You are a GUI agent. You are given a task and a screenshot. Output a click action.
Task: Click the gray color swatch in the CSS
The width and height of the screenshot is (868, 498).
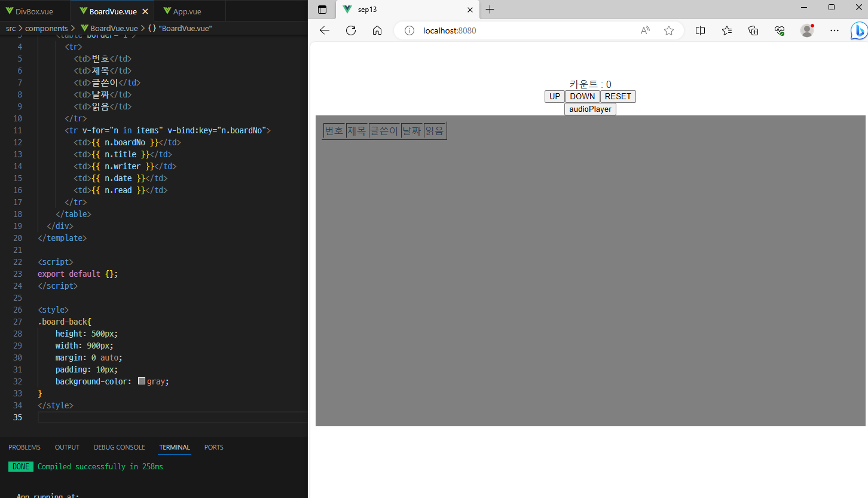[142, 381]
